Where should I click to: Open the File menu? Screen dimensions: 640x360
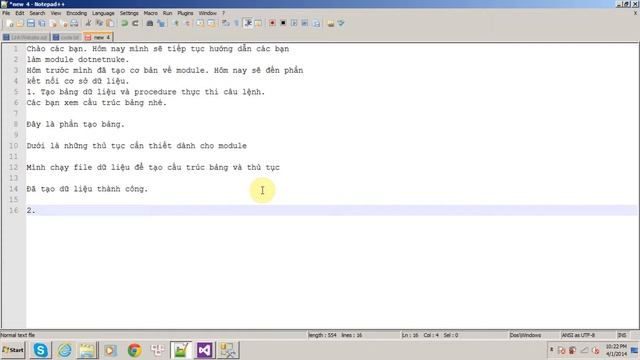pyautogui.click(x=6, y=13)
